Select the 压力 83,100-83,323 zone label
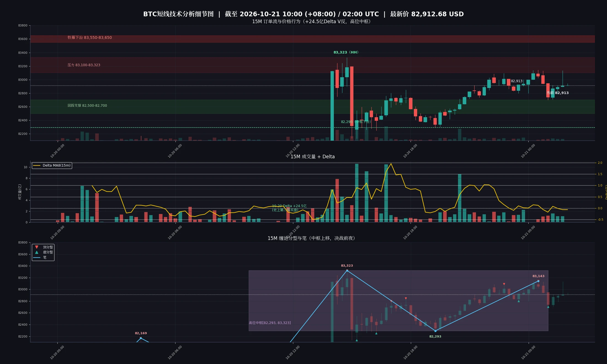 84,65
